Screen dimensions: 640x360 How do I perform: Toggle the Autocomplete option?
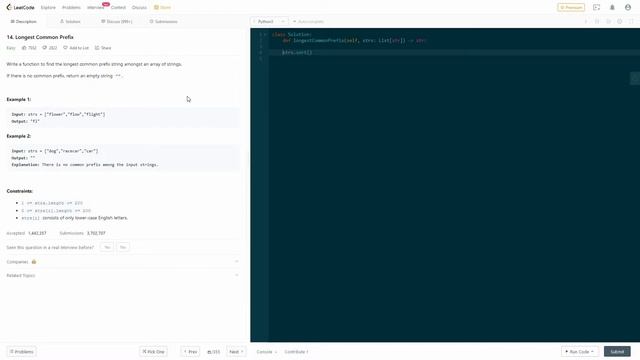[x=308, y=21]
